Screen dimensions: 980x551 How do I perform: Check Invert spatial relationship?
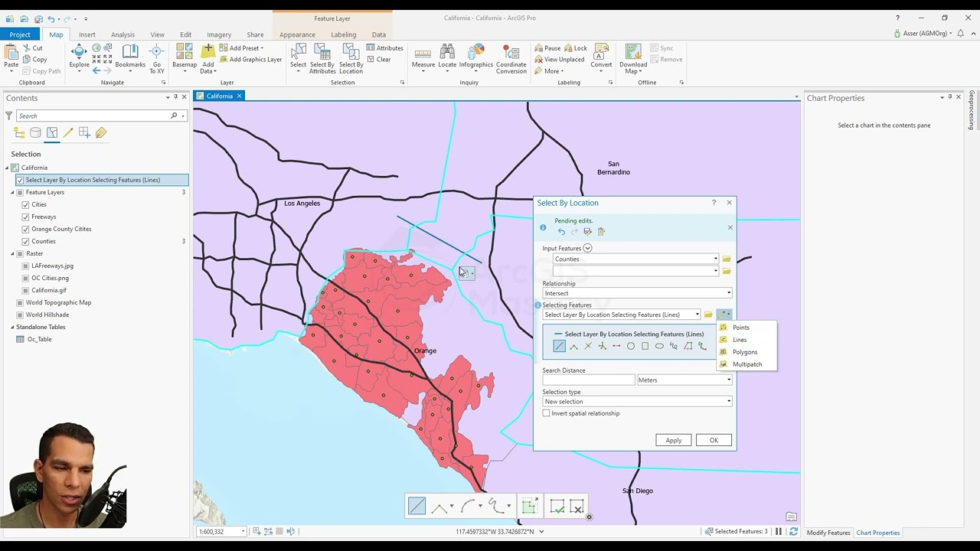click(546, 413)
